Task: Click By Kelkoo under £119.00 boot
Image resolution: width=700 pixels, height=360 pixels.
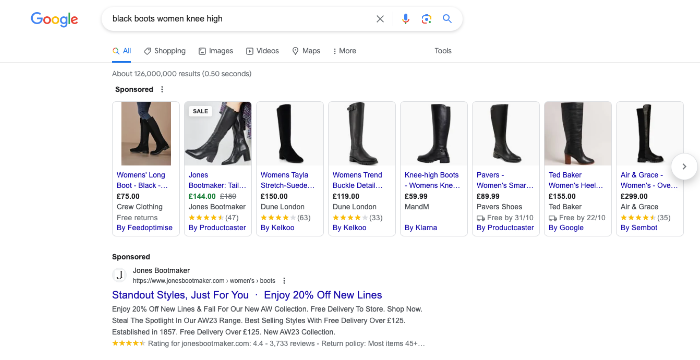Action: click(349, 228)
